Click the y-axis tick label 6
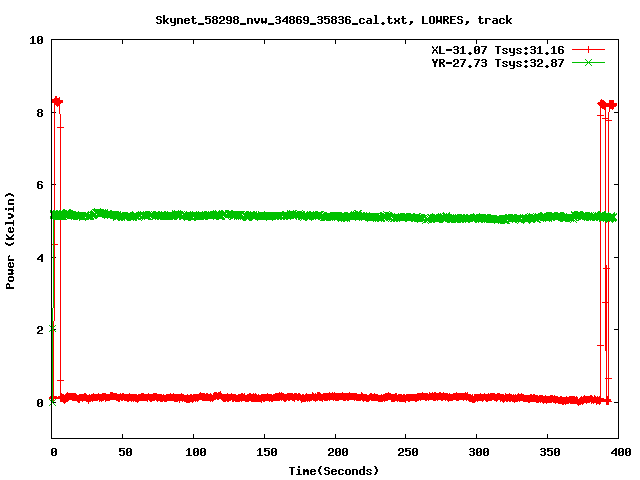 [x=40, y=185]
